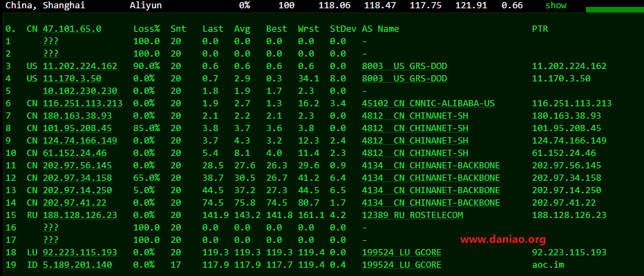Open hop 10 IP 61.152.24.46 link
Image resolution: width=644 pixels, height=276 pixels.
75,153
